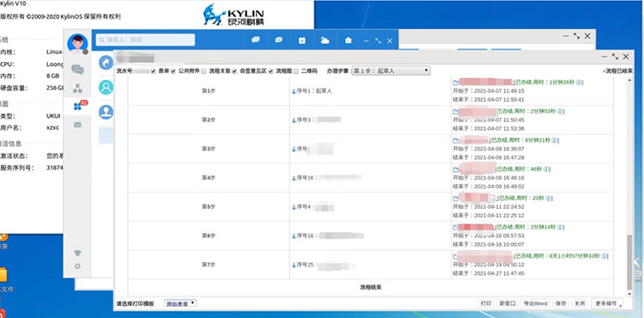Click the folder icon in the 第3步 row

(455, 140)
